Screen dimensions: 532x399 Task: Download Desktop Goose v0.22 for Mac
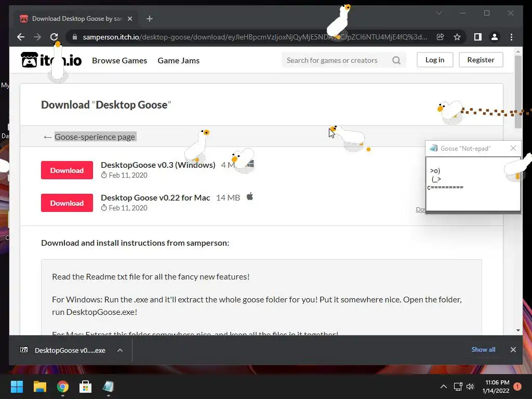67,203
